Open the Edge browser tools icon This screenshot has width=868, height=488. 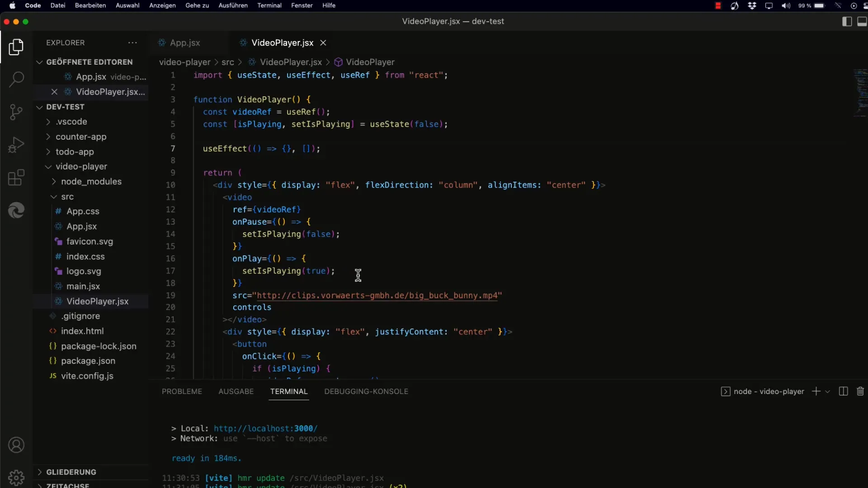pos(16,210)
